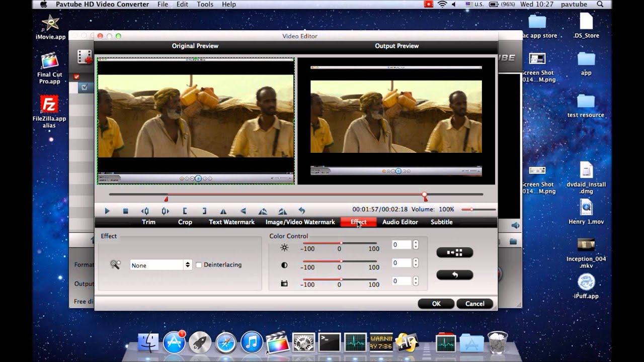Flip video vertically icon

point(243,211)
